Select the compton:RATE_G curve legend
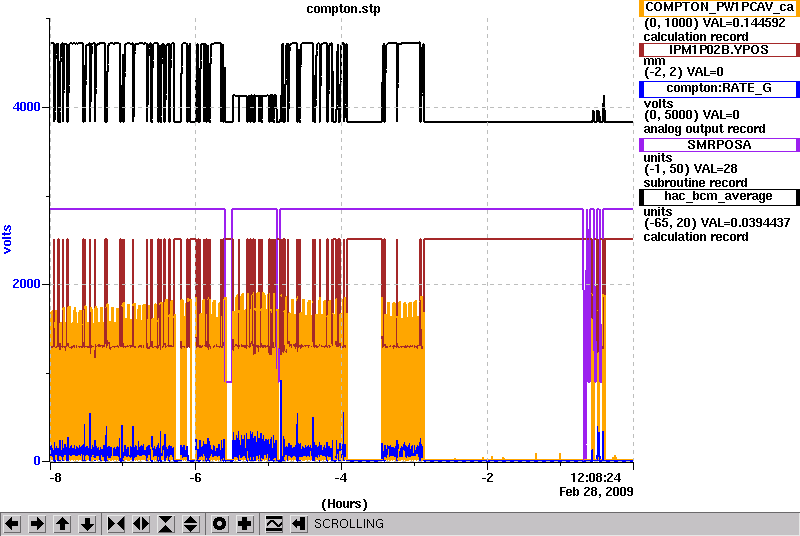Image resolution: width=800 pixels, height=536 pixels. (x=719, y=89)
